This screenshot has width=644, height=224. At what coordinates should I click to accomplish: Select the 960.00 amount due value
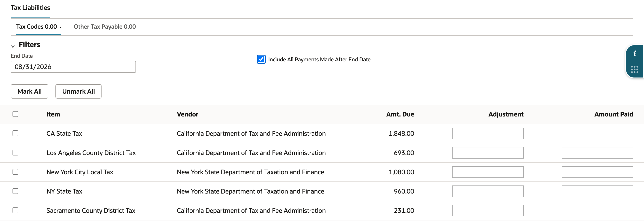pyautogui.click(x=404, y=192)
